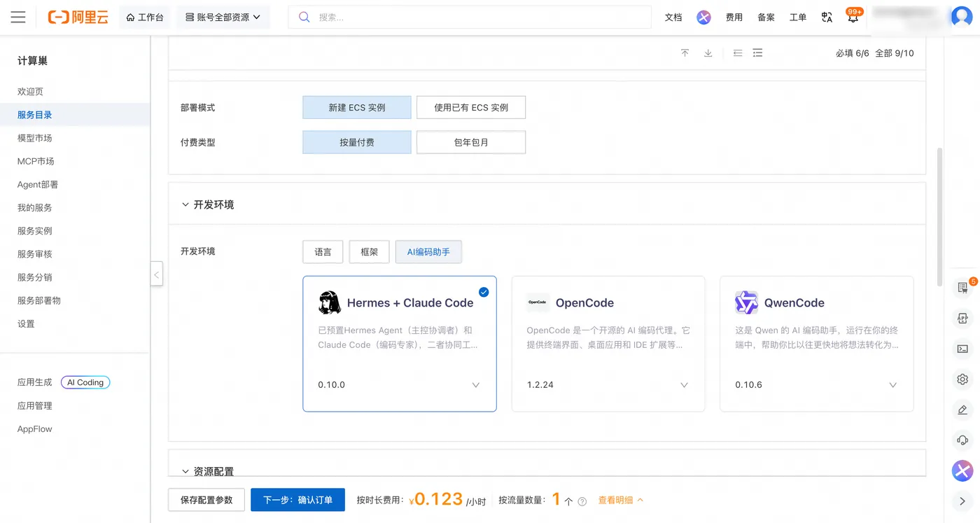Click 下一步：确认订单 button
The image size is (980, 523).
297,500
